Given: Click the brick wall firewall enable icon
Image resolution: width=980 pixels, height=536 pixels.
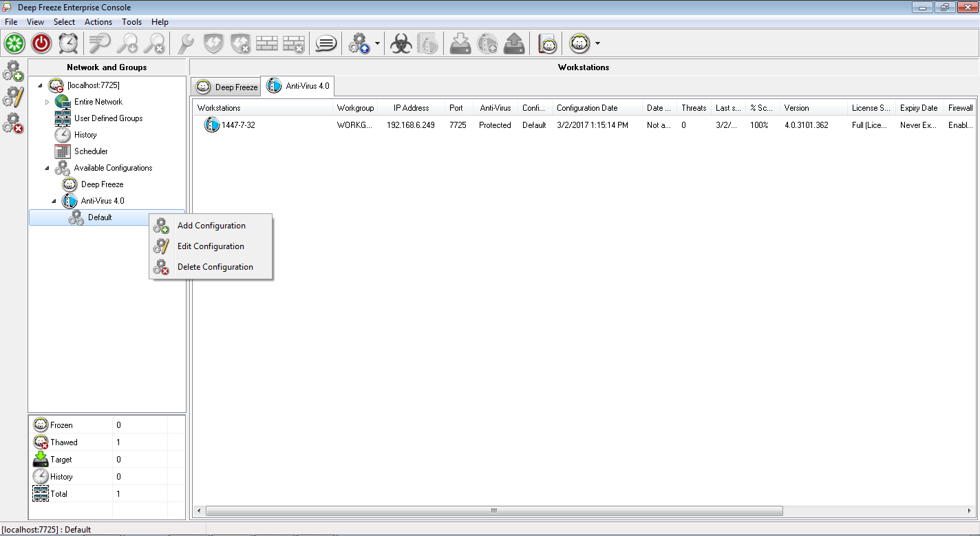Looking at the screenshot, I should tap(267, 43).
